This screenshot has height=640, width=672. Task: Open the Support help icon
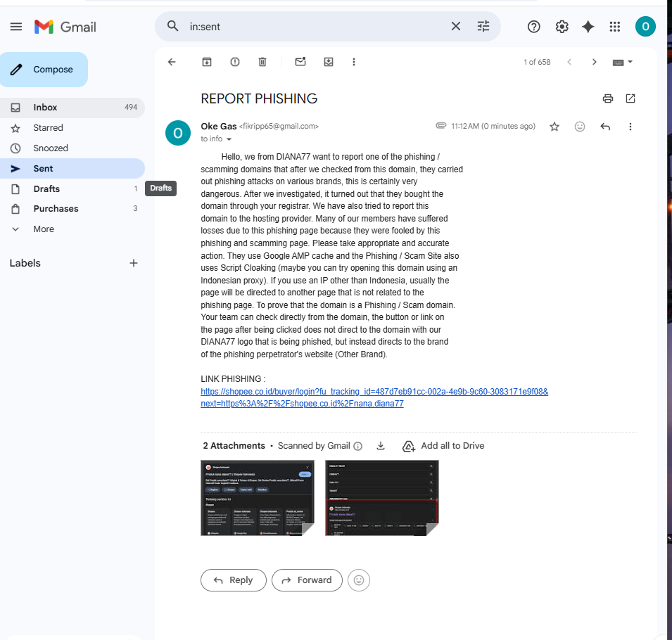[x=533, y=27]
